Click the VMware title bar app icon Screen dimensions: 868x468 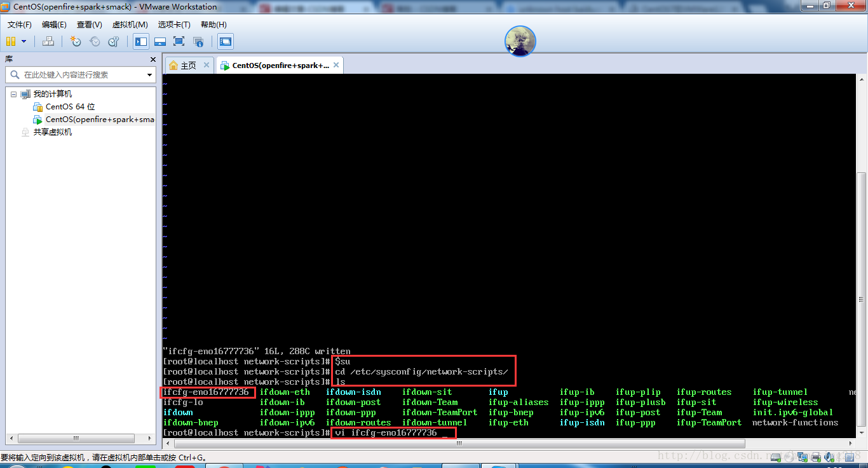point(6,6)
